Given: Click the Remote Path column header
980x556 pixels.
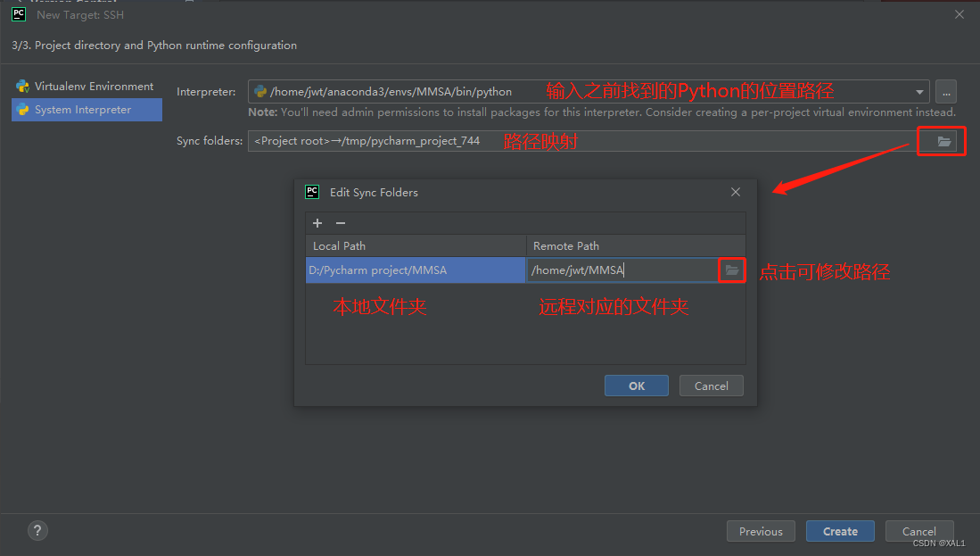Looking at the screenshot, I should click(x=636, y=245).
